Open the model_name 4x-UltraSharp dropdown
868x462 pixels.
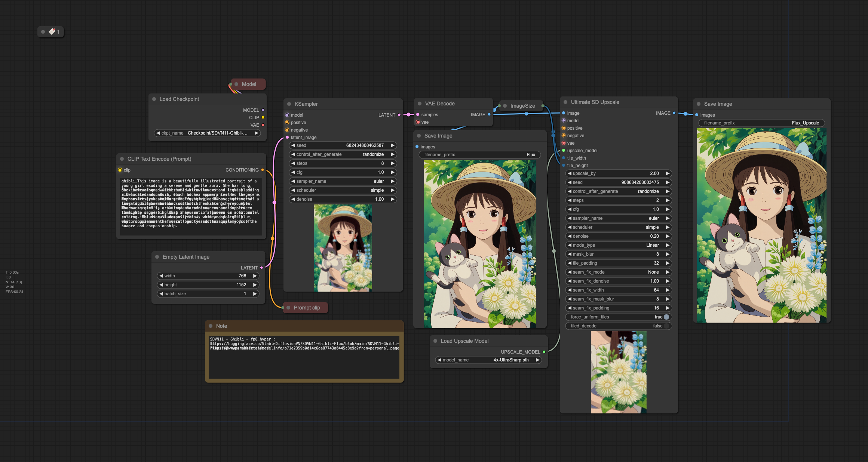coord(488,360)
